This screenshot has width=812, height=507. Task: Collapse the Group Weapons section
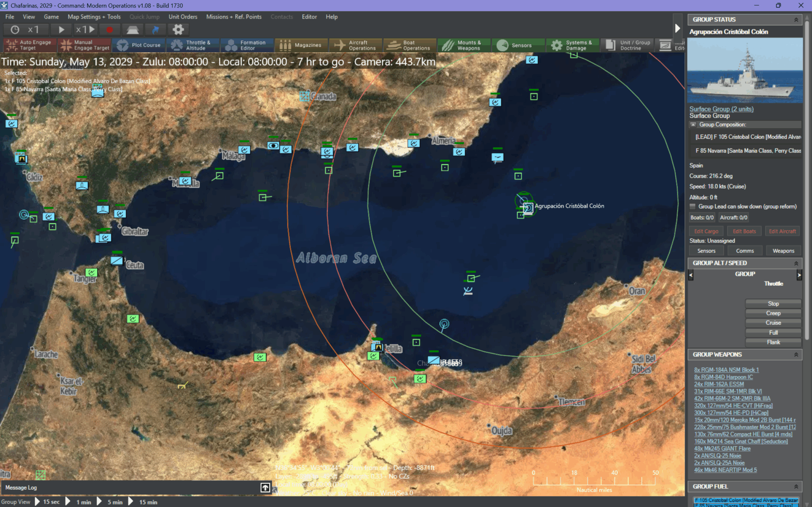pyautogui.click(x=796, y=355)
